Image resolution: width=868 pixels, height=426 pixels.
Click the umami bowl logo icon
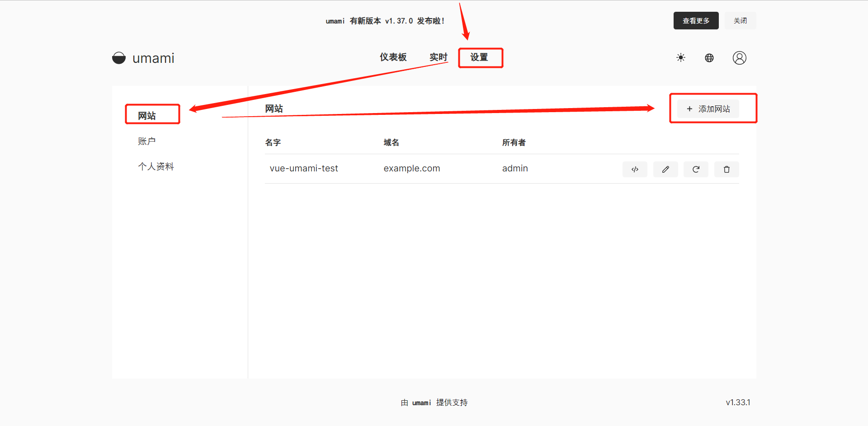[x=119, y=58]
